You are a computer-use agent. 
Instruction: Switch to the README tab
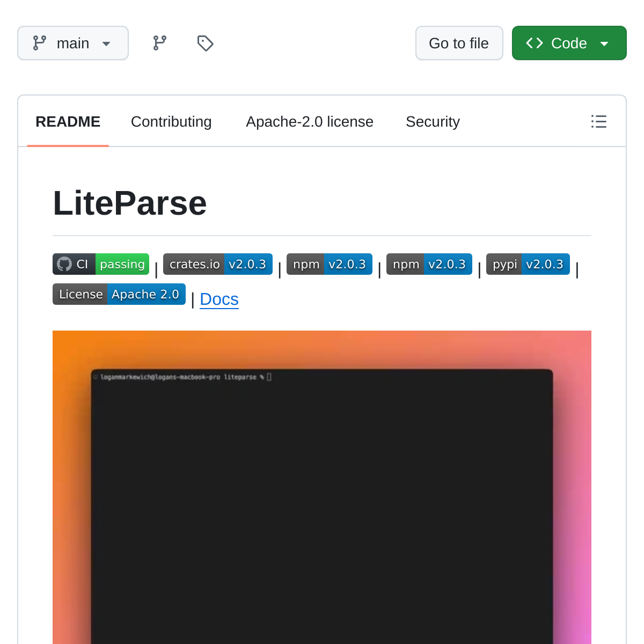click(x=68, y=122)
